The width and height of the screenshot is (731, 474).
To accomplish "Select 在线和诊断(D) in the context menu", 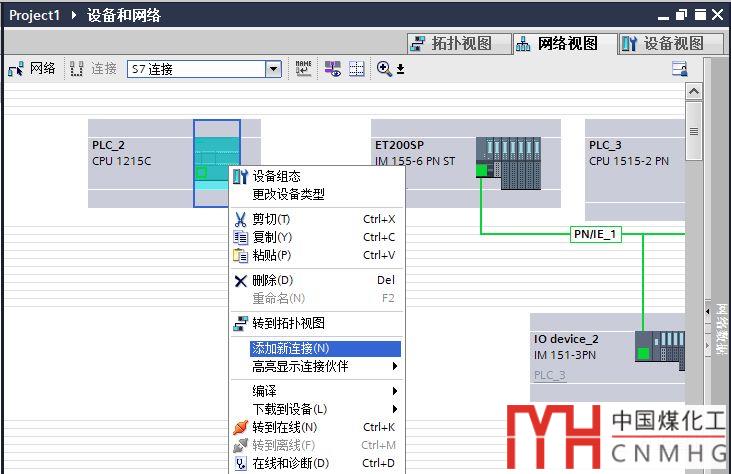I will coord(317,463).
